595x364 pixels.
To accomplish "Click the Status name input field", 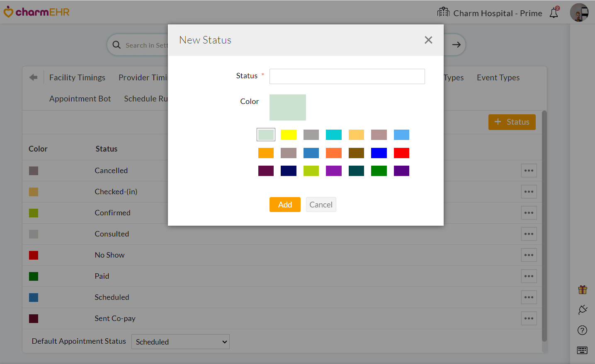I will [x=347, y=76].
